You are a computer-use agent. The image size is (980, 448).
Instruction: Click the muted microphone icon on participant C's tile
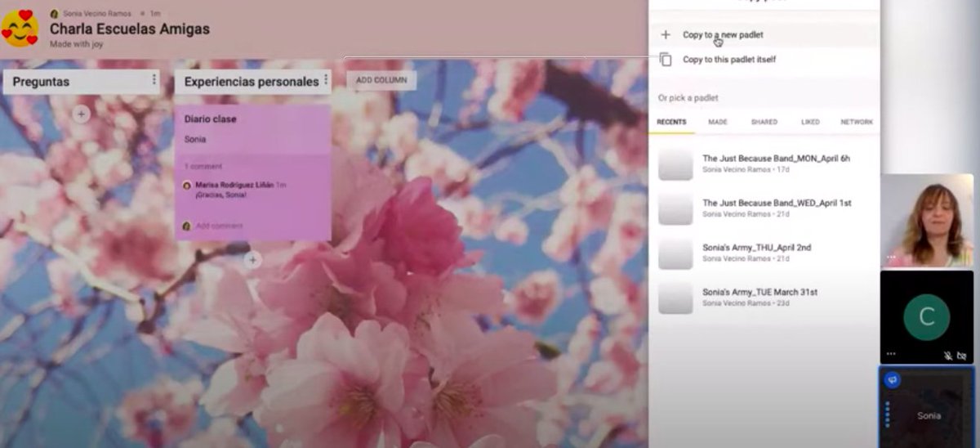pyautogui.click(x=948, y=356)
